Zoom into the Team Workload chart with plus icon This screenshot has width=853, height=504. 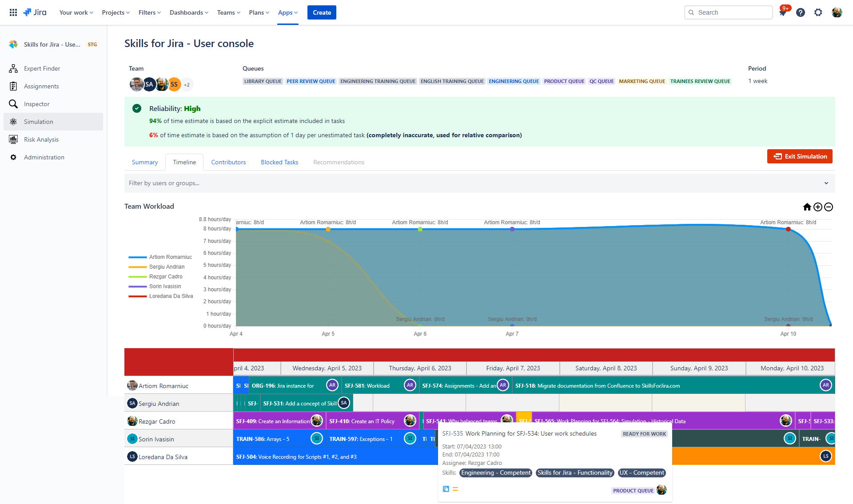click(x=818, y=206)
